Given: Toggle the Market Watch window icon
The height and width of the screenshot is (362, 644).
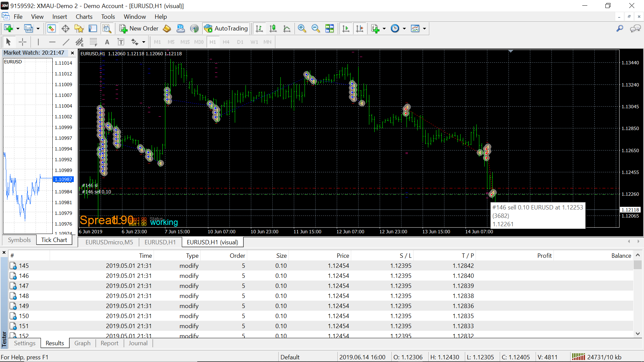Looking at the screenshot, I should click(x=51, y=28).
